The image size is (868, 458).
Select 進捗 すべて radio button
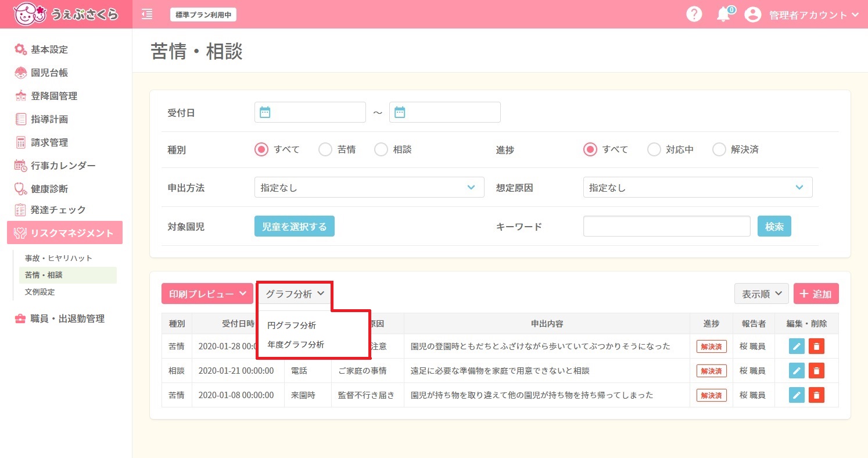(590, 149)
